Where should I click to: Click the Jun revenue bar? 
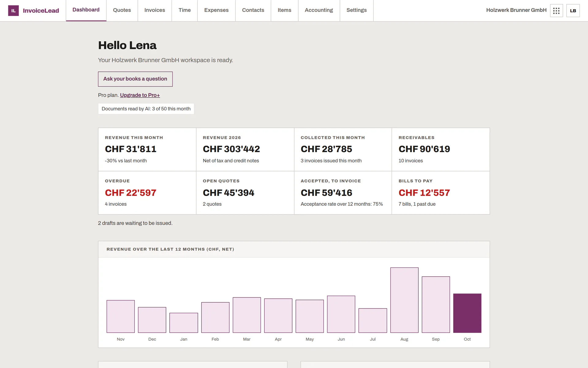click(341, 314)
